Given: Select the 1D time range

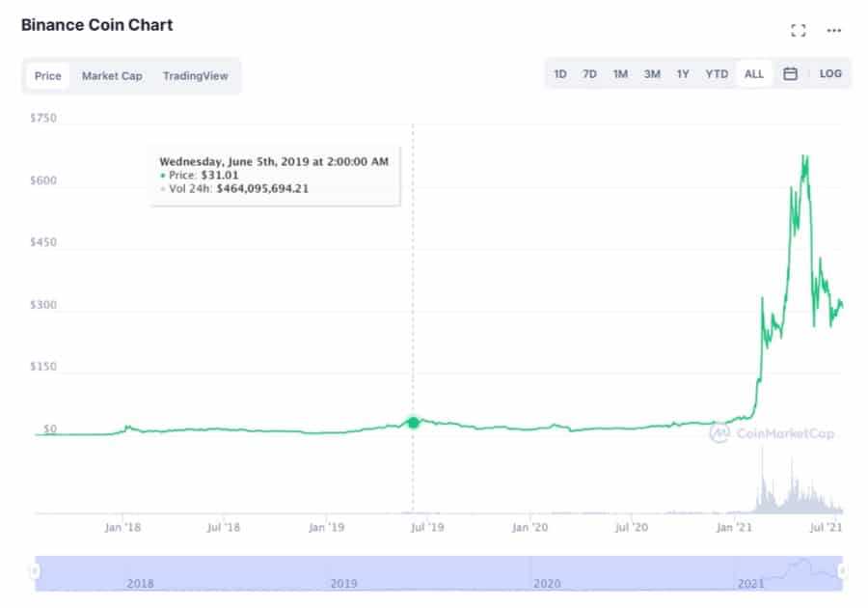Looking at the screenshot, I should (x=560, y=73).
